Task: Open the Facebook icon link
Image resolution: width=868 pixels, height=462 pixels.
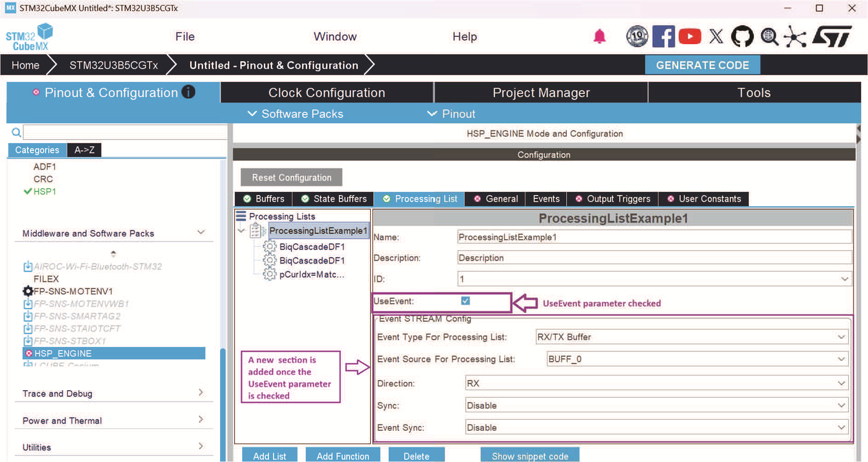Action: 664,36
